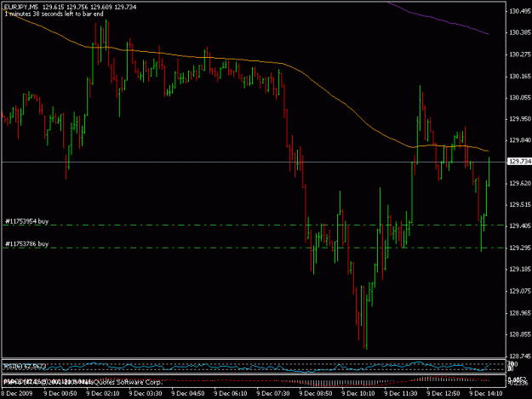532x399 pixels.
Task: Click price scale value 128.855
Action: [520, 334]
